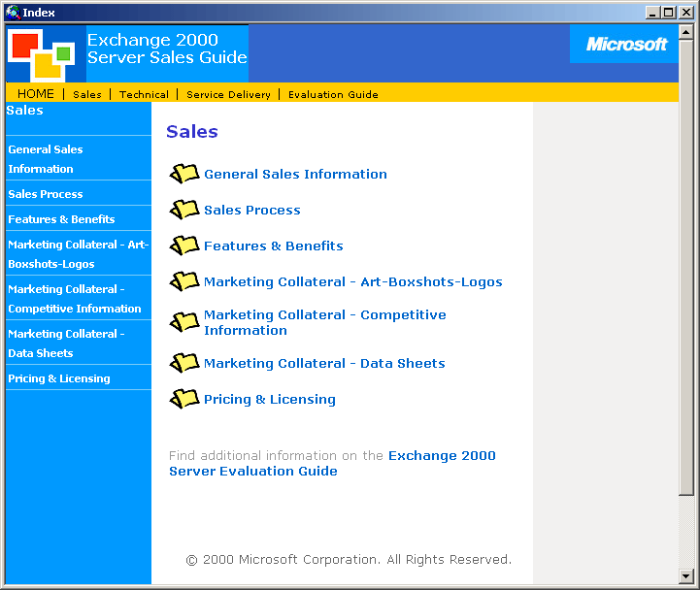Click the Sales page title heading
Viewport: 700px width, 590px height.
tap(192, 132)
